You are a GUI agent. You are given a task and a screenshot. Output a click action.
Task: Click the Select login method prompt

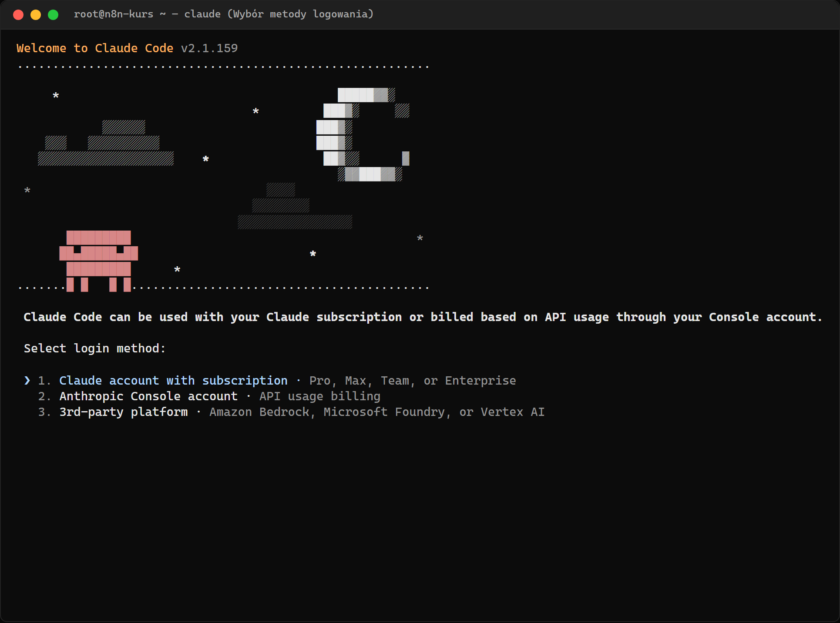tap(94, 348)
